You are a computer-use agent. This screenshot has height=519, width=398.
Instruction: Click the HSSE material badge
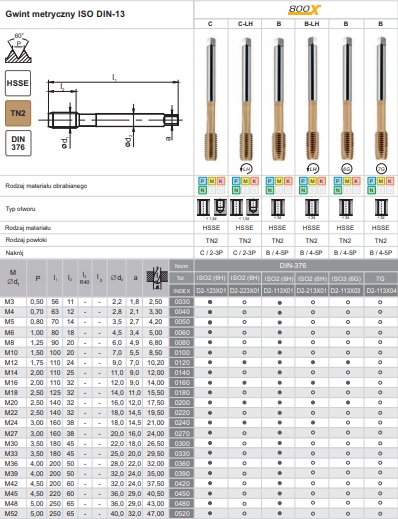tap(18, 83)
